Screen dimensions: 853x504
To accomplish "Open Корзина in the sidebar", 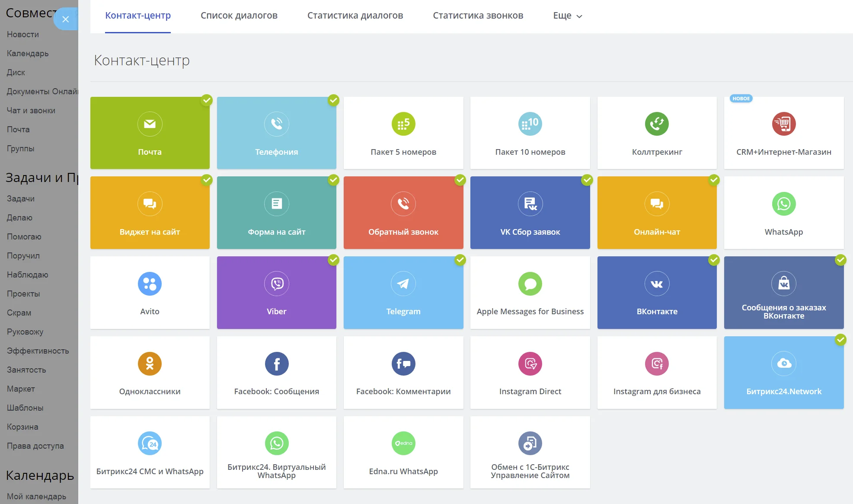I will (22, 427).
